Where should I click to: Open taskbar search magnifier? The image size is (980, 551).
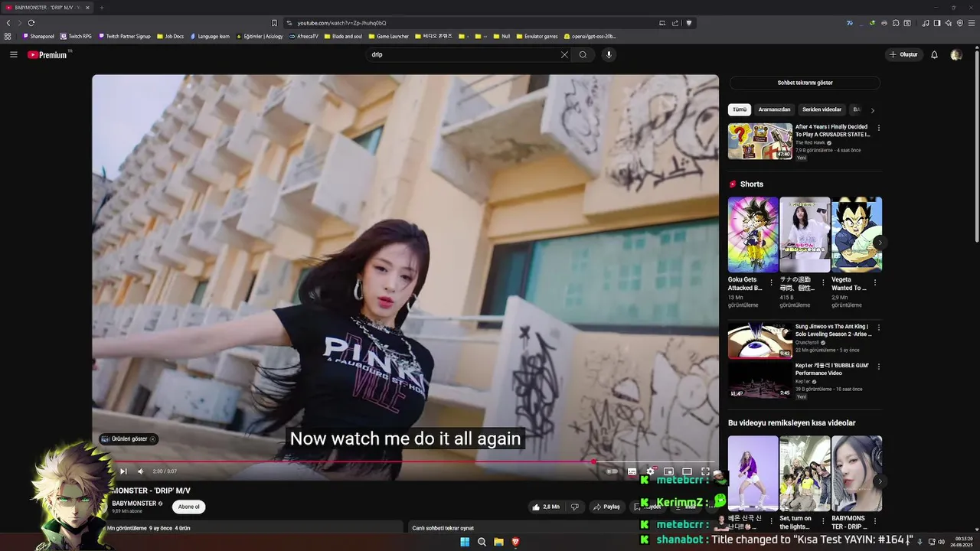(x=482, y=542)
